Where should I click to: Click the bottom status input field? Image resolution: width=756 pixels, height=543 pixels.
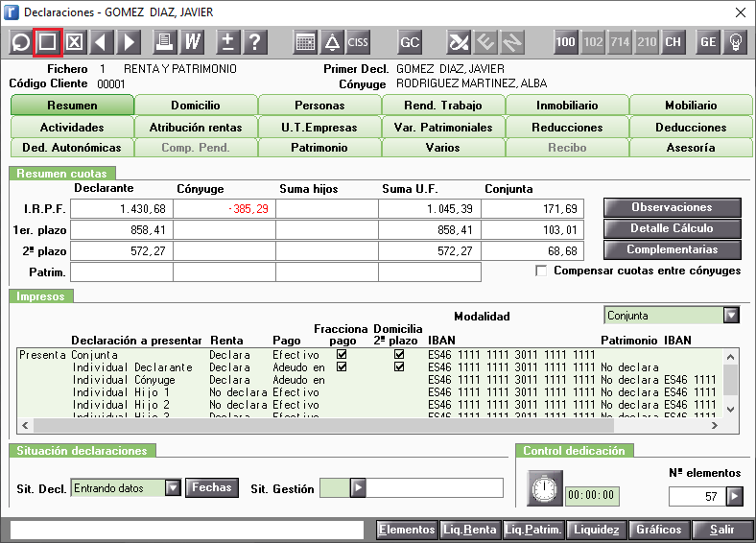click(187, 530)
